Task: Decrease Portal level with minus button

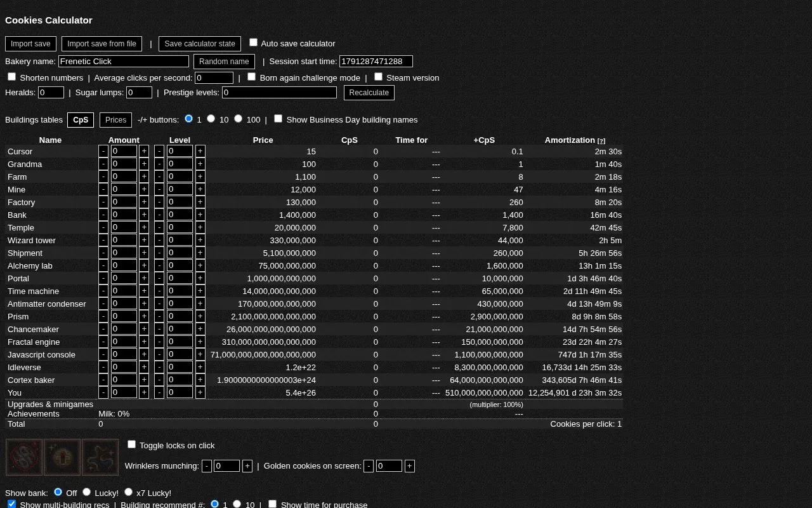Action: tap(159, 278)
